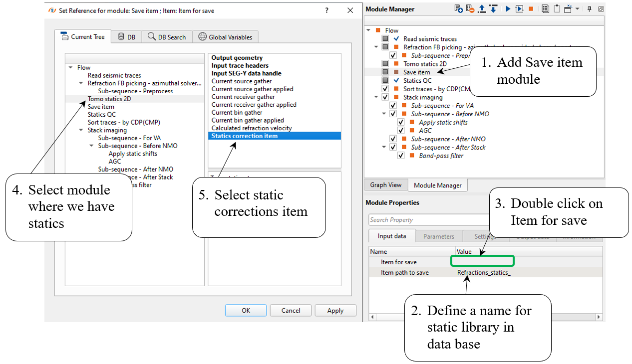Click the Apply button
This screenshot has height=364, width=632.
point(335,310)
